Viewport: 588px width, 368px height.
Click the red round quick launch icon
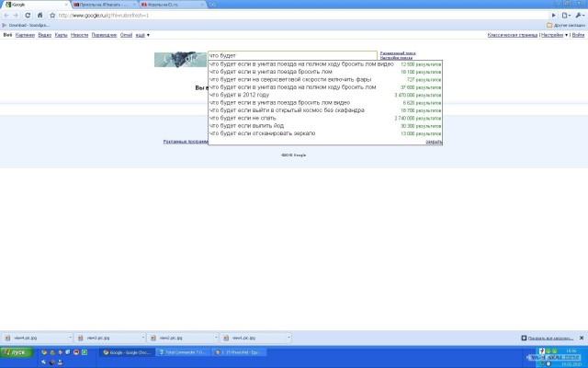pyautogui.click(x=76, y=352)
